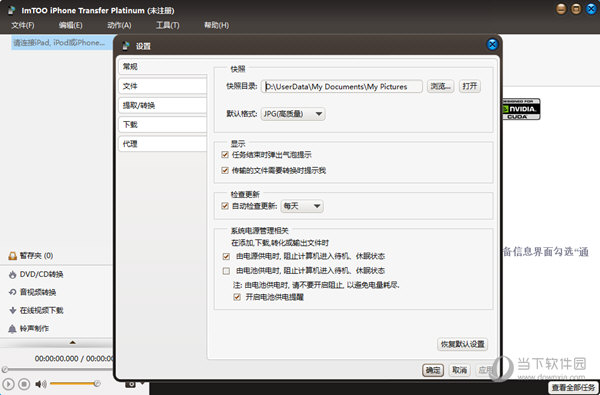Viewport: 600px width, 395px height.
Task: Click the DVD/CD转换 flame icon
Action: (13, 274)
